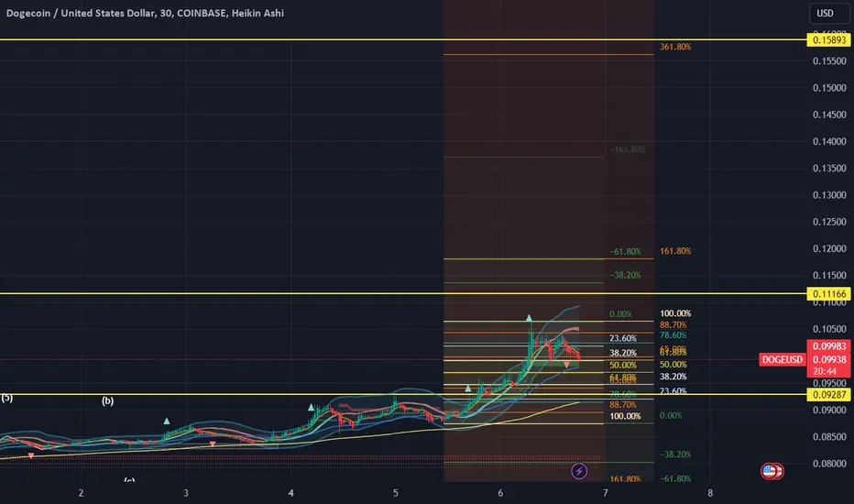Click the 0.15000 price scale value
The image size is (854, 504).
click(829, 88)
